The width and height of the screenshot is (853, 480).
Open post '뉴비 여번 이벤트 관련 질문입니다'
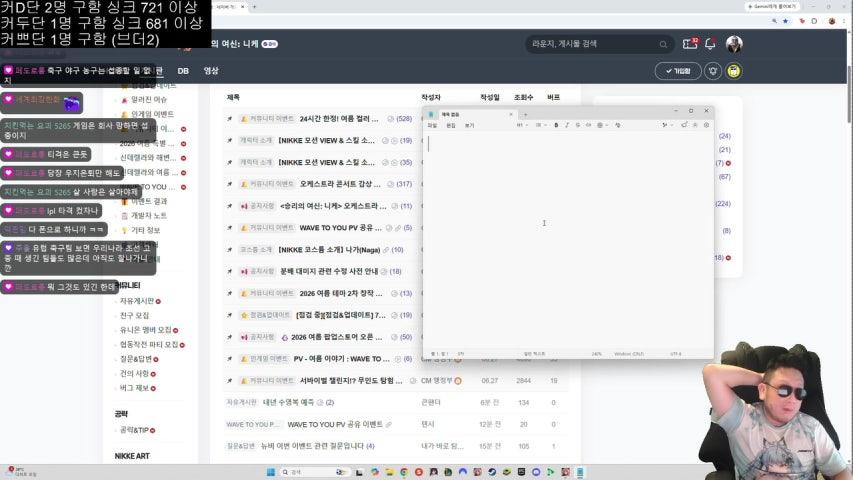tap(312, 446)
